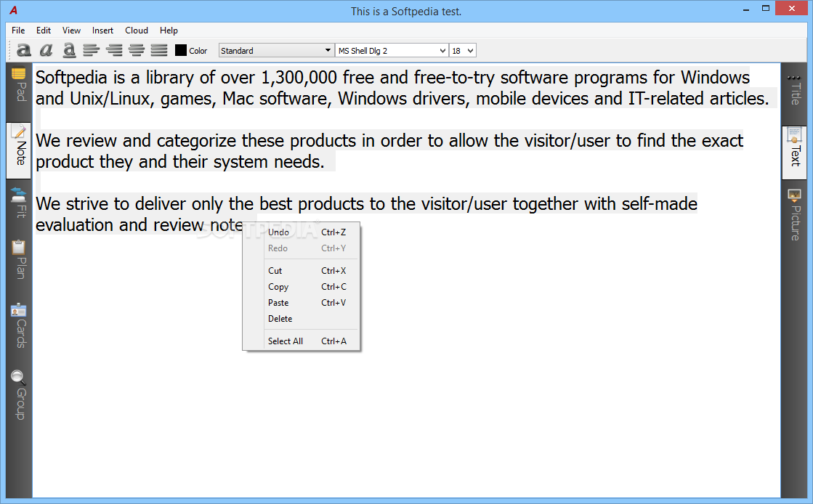This screenshot has height=504, width=813.
Task: Select the Picture tab on right sidebar
Action: coord(794,215)
